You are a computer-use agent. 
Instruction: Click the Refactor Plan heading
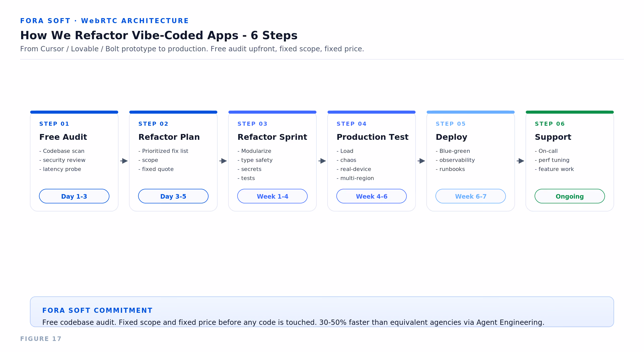click(169, 137)
